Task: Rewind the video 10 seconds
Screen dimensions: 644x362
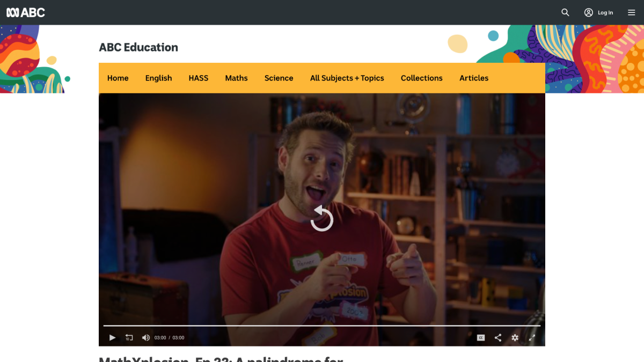Action: (x=129, y=337)
